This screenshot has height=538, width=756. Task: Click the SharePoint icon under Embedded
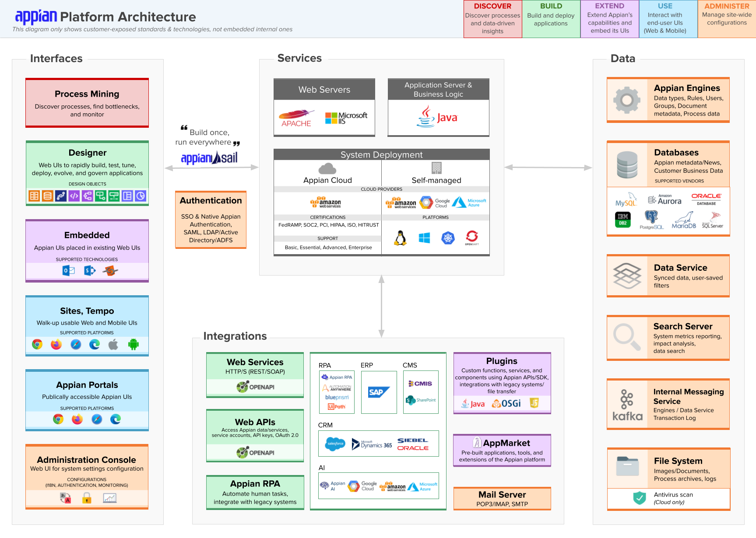(x=90, y=271)
